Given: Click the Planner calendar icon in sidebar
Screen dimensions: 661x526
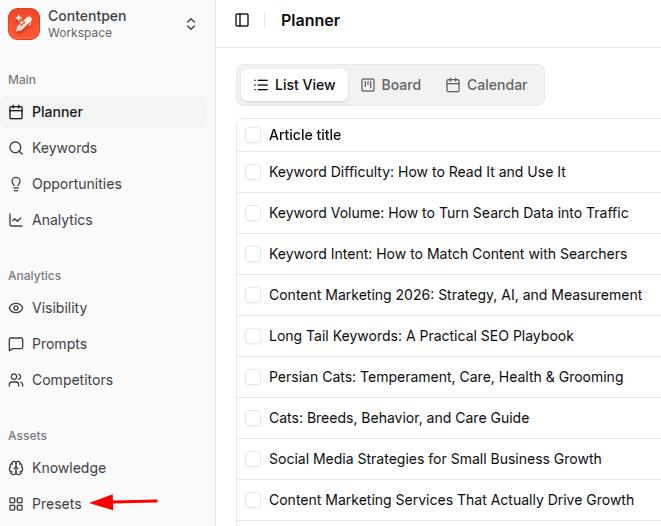Looking at the screenshot, I should (16, 112).
